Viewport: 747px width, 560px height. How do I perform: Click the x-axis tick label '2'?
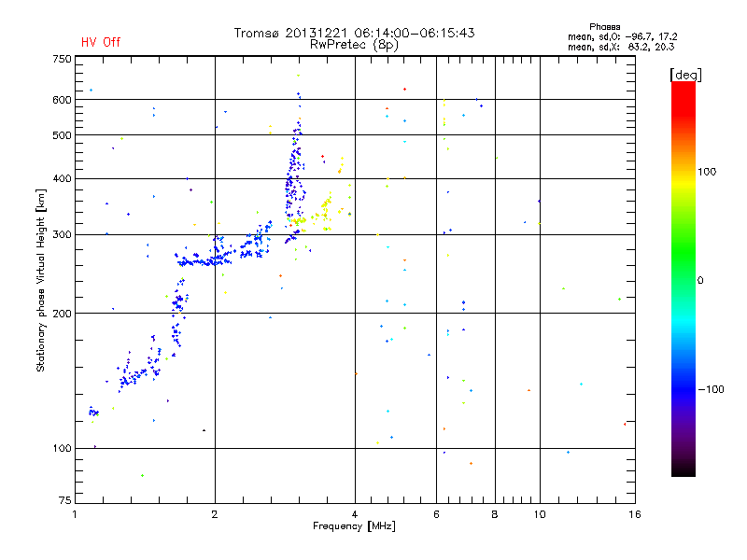[215, 514]
